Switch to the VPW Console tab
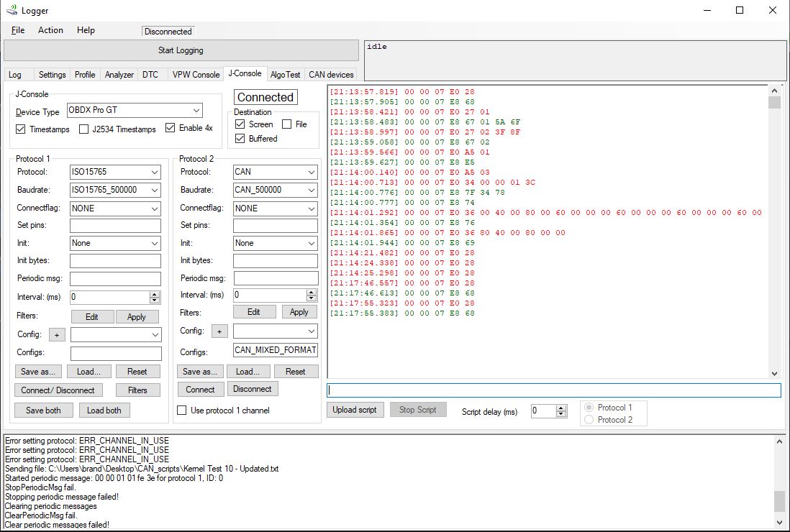This screenshot has width=790, height=532. point(196,75)
